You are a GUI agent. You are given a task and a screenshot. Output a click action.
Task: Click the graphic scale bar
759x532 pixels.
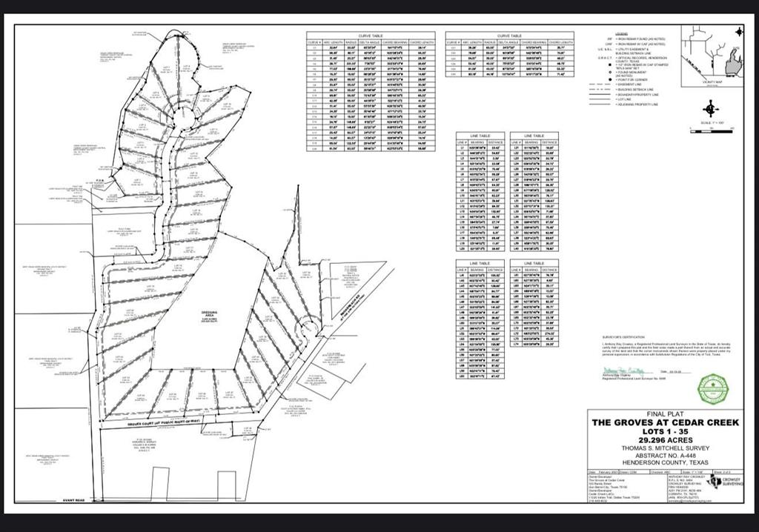click(712, 130)
